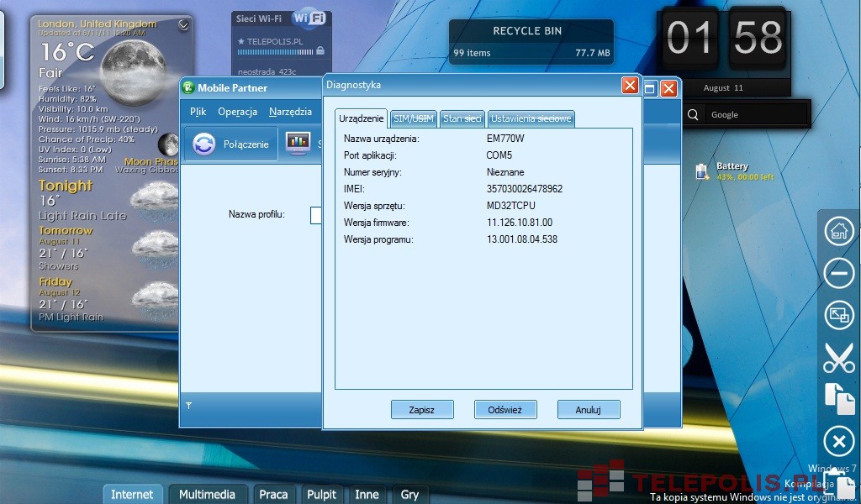Click the copy documents icon

(x=840, y=399)
